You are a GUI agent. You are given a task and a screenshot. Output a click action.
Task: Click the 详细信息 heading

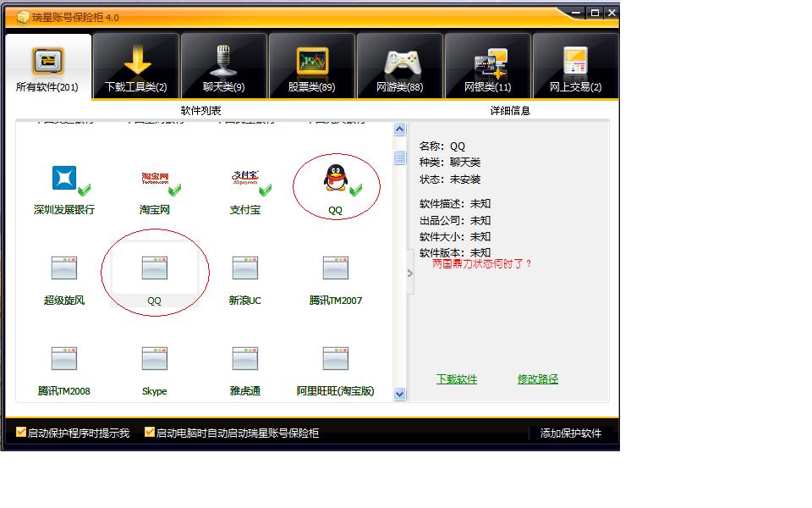click(x=510, y=110)
